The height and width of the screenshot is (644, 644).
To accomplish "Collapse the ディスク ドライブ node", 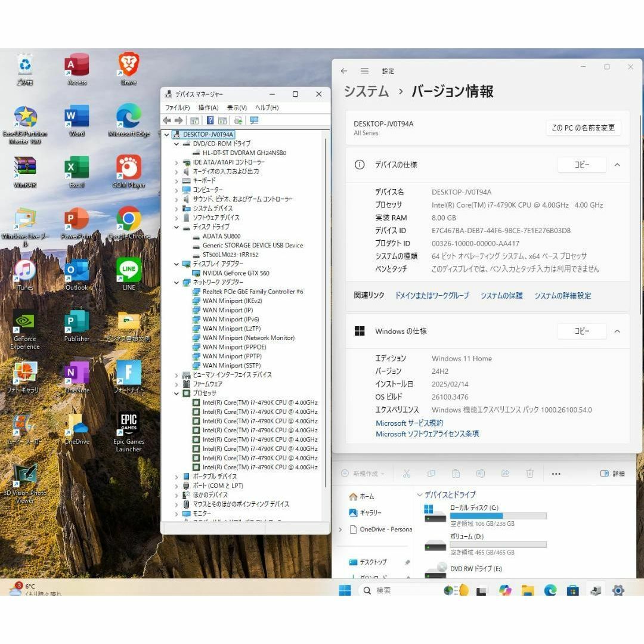I will [x=176, y=227].
